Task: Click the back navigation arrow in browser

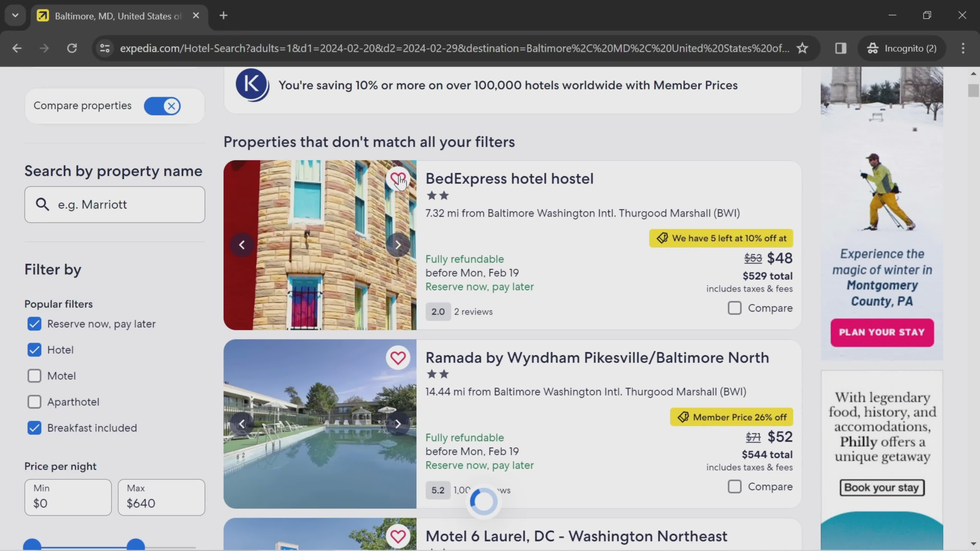Action: [17, 48]
